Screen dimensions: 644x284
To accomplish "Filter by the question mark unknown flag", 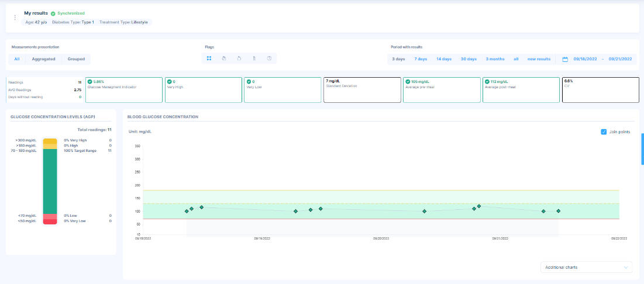I will coord(270,58).
